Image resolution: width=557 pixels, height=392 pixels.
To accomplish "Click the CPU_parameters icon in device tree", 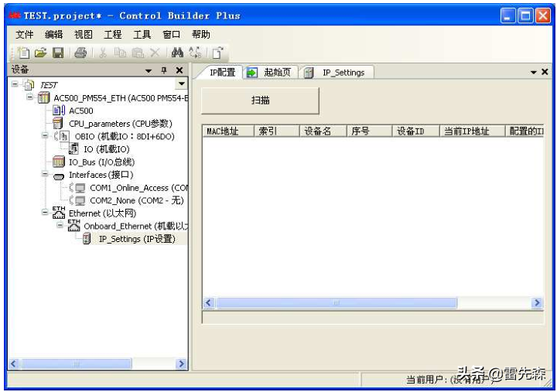I will pos(59,124).
